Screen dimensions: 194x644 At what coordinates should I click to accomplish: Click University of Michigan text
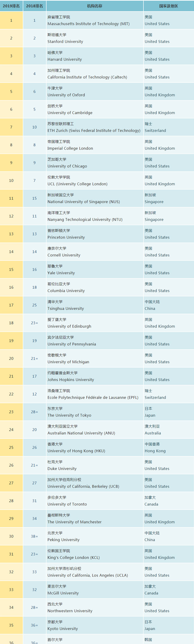(68, 362)
